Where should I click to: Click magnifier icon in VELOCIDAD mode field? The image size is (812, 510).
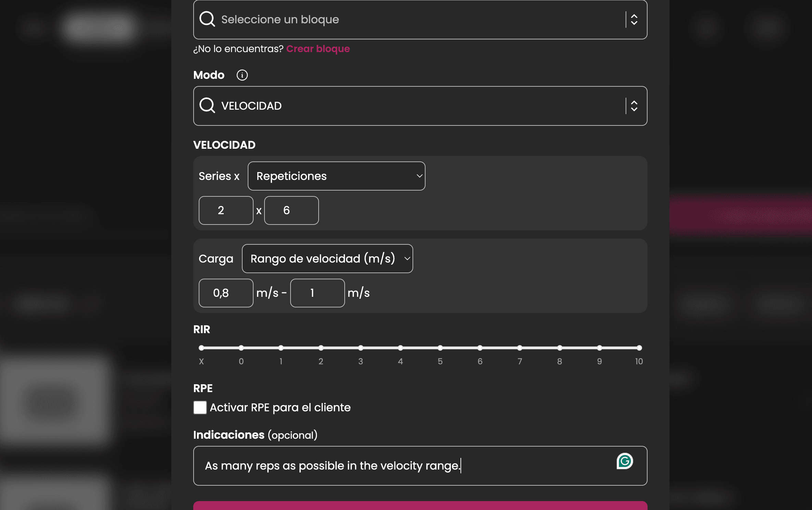click(x=207, y=106)
